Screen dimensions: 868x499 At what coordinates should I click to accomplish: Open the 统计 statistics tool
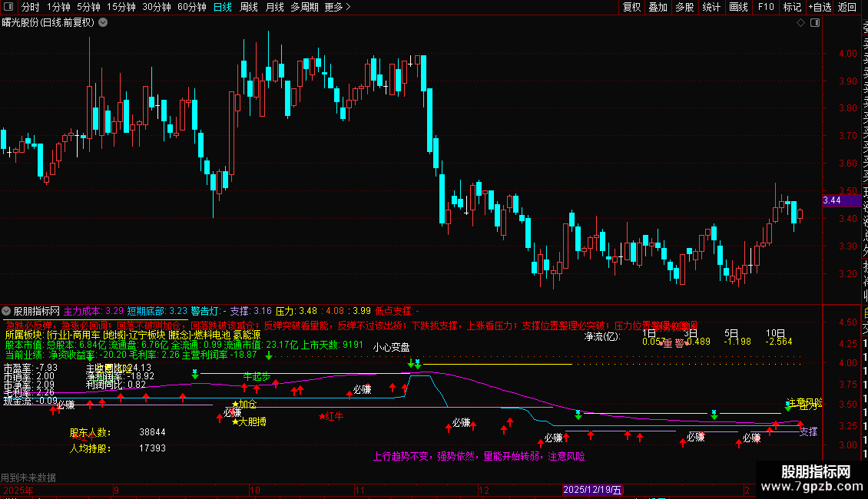click(x=711, y=7)
